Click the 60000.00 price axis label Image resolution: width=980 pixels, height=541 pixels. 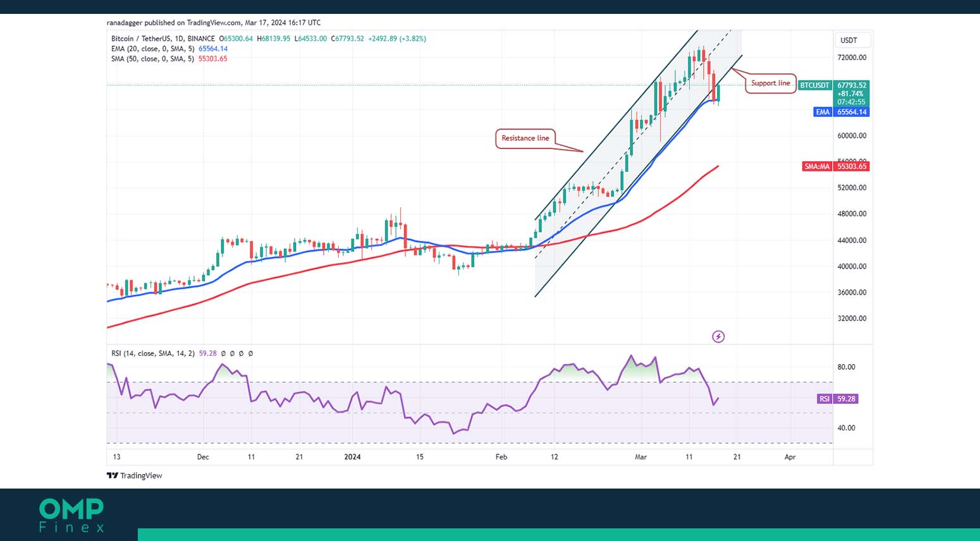click(x=852, y=136)
